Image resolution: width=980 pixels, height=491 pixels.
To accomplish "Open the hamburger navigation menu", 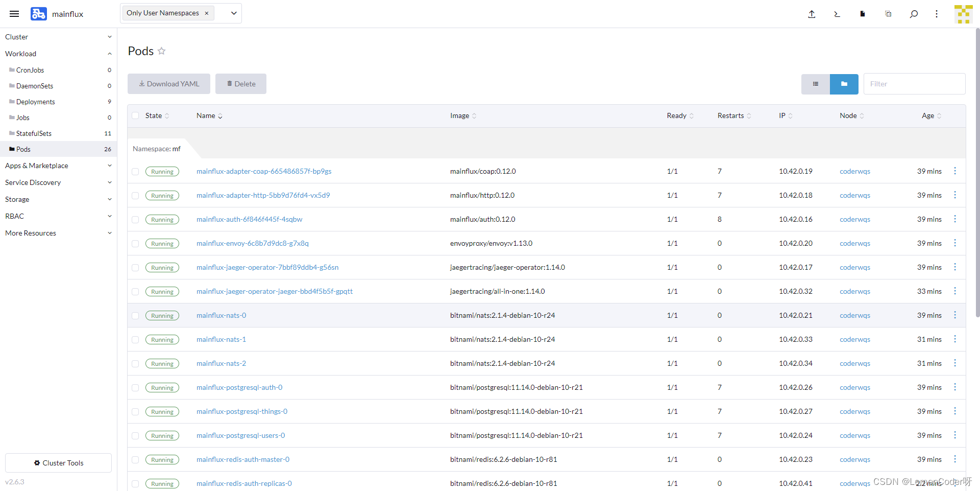I will (x=14, y=14).
